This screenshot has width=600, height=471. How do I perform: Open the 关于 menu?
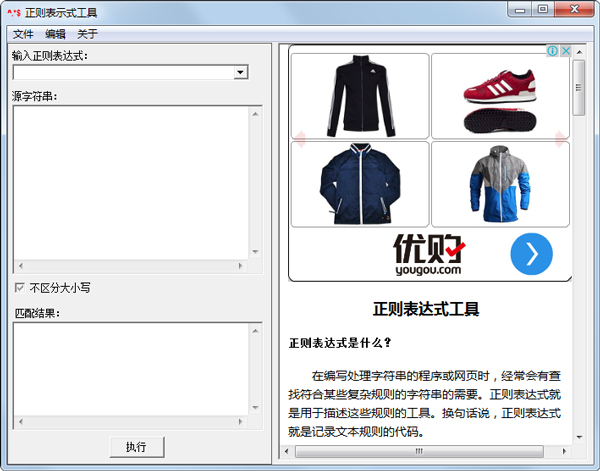pos(87,34)
